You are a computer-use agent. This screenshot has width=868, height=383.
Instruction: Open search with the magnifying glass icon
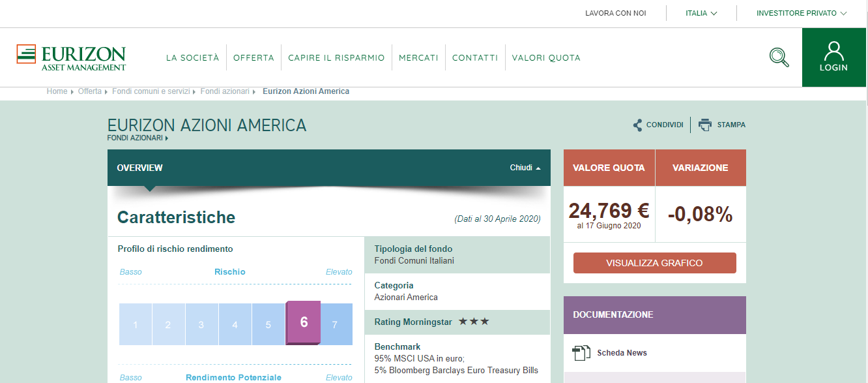(779, 57)
